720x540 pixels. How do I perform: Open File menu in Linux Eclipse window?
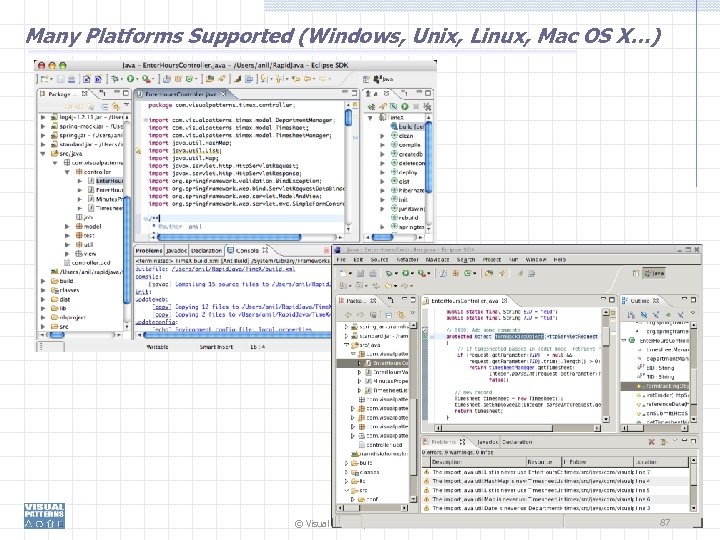click(341, 260)
